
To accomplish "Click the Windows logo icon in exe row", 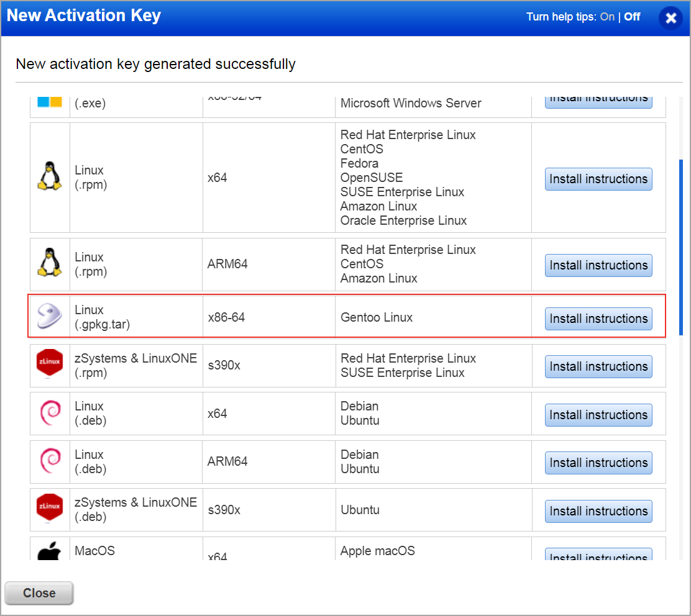I will click(50, 102).
